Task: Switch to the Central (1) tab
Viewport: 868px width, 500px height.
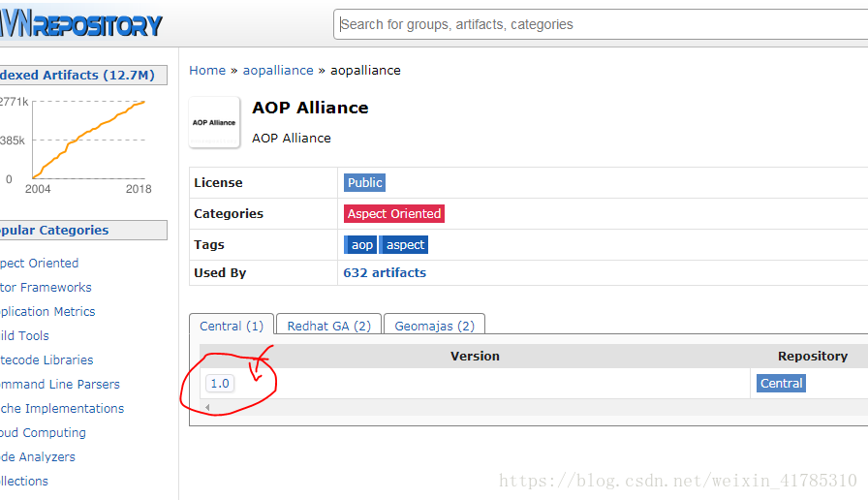Action: [x=232, y=326]
